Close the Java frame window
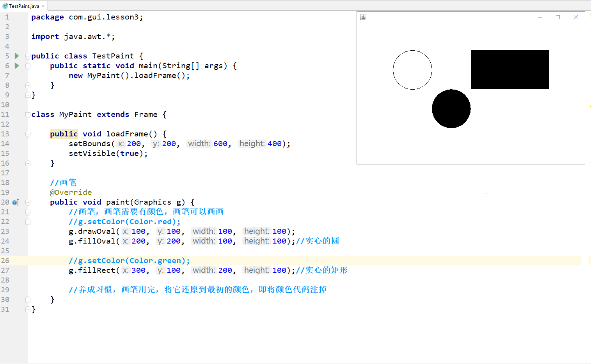Viewport: 591px width, 364px height. tap(576, 17)
